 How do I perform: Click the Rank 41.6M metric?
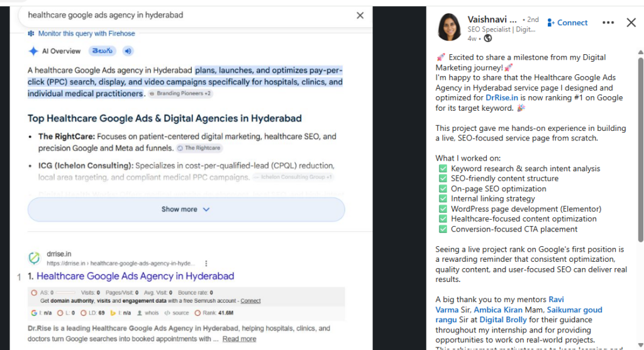(x=214, y=313)
